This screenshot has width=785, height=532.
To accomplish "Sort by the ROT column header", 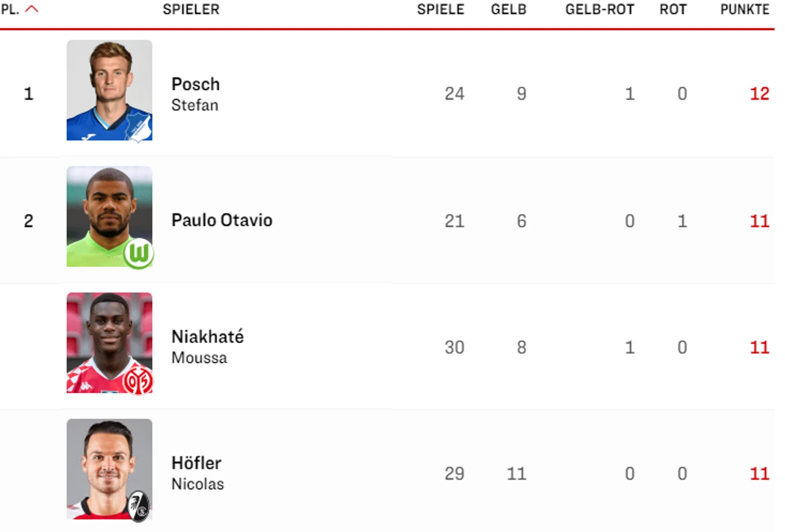I will [673, 10].
